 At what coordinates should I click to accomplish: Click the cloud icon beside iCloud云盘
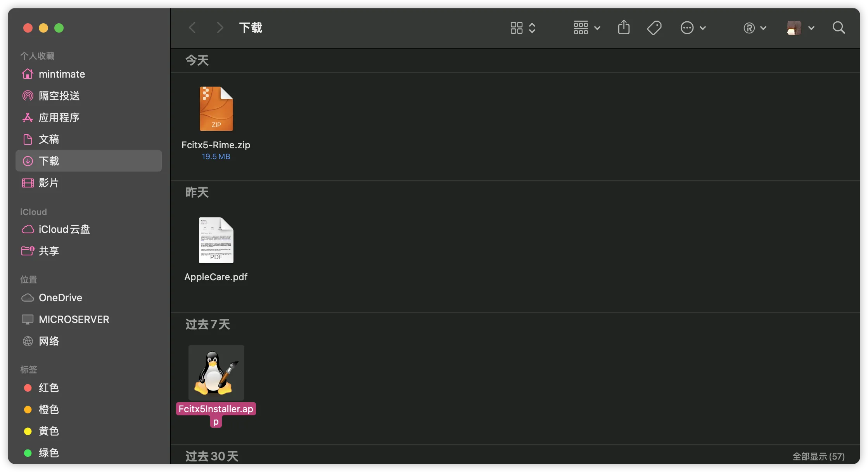tap(28, 229)
